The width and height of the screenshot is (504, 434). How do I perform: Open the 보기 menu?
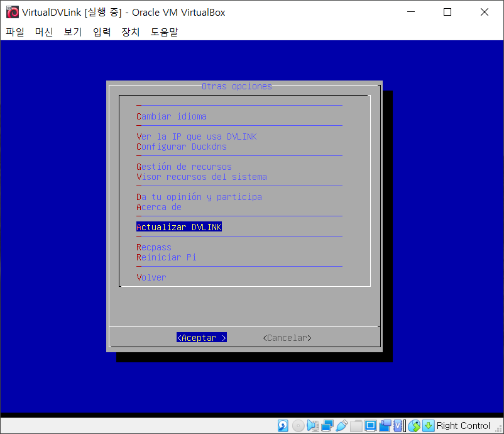(73, 32)
